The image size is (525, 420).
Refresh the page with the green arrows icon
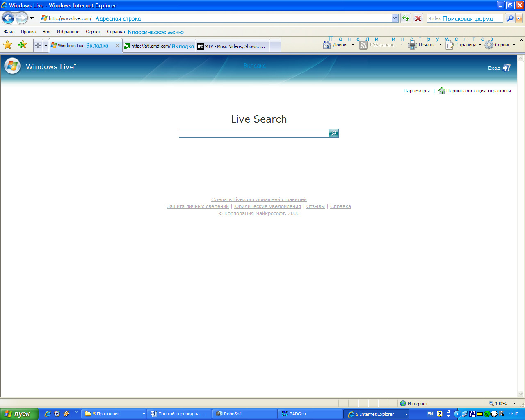[406, 18]
